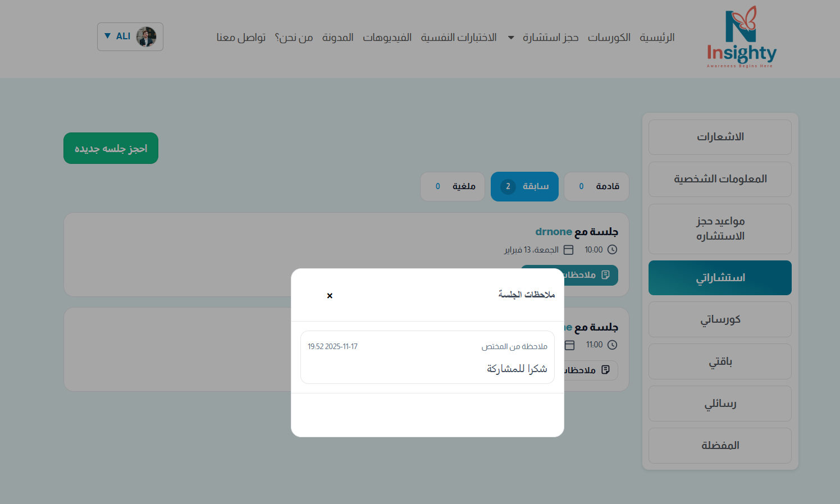Open الاشعارات in the sidebar

(720, 137)
